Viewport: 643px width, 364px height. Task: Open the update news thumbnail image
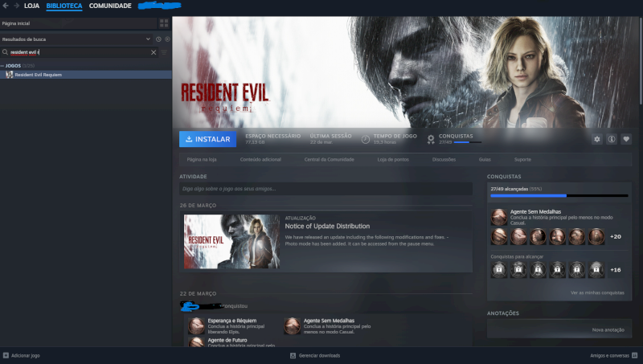(x=231, y=241)
